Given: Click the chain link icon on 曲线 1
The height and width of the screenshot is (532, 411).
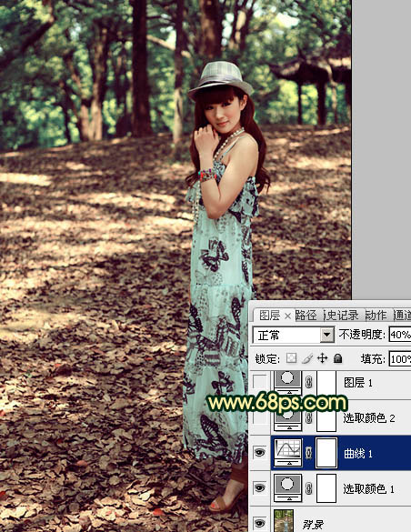Looking at the screenshot, I should [x=308, y=453].
